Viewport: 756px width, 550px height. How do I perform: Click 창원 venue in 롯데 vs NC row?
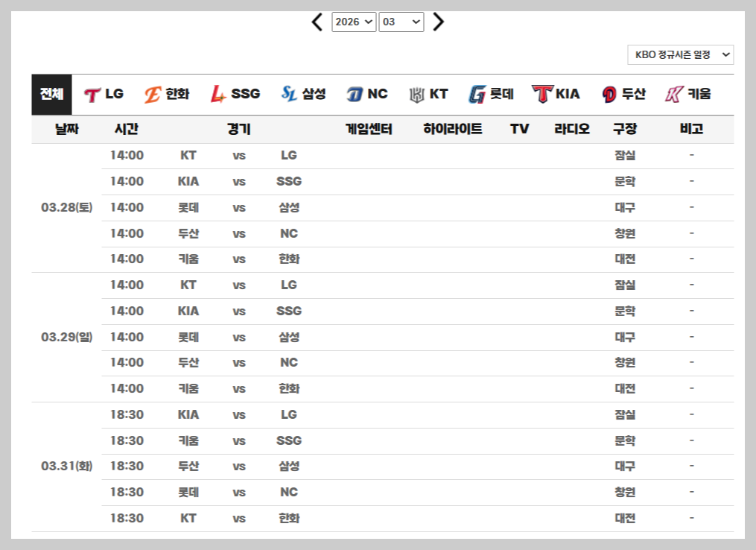pyautogui.click(x=625, y=492)
